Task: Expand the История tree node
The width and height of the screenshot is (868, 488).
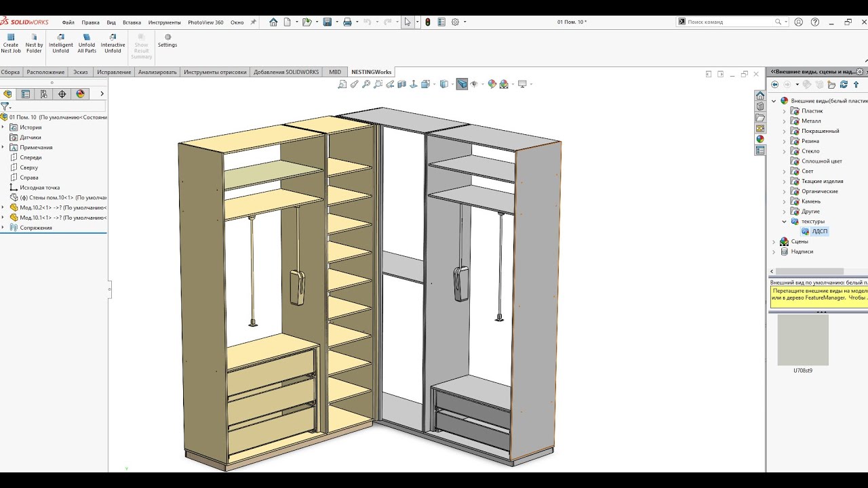Action: click(x=3, y=127)
